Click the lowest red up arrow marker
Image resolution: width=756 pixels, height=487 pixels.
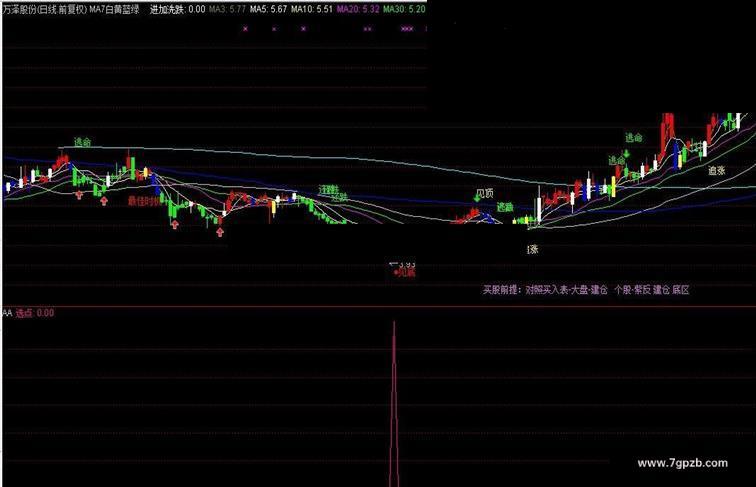coord(220,232)
